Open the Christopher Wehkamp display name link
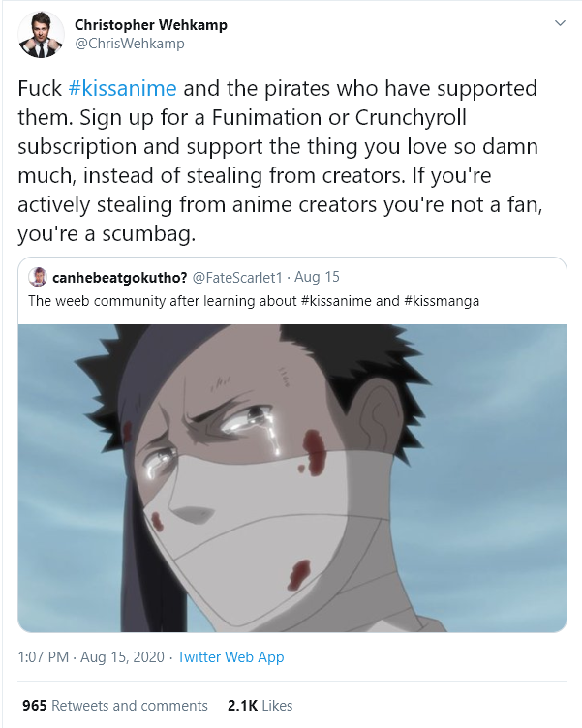The image size is (582, 728). tap(151, 24)
